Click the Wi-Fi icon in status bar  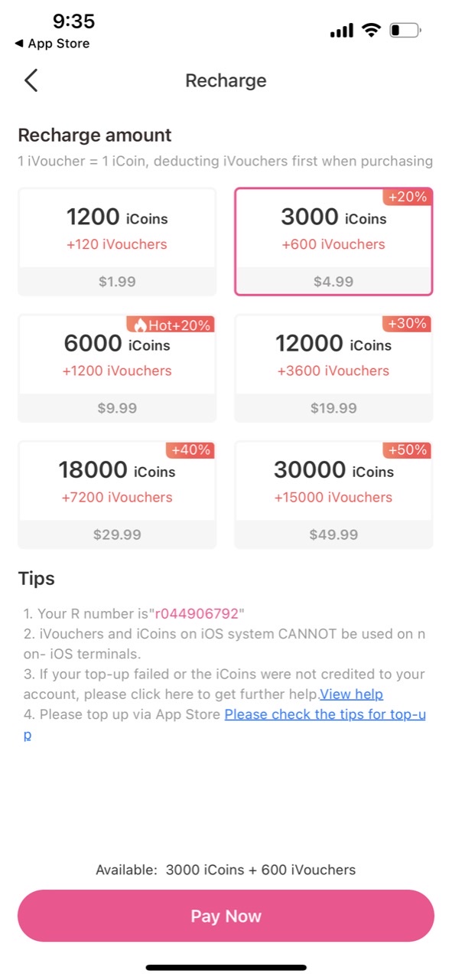coord(371,29)
